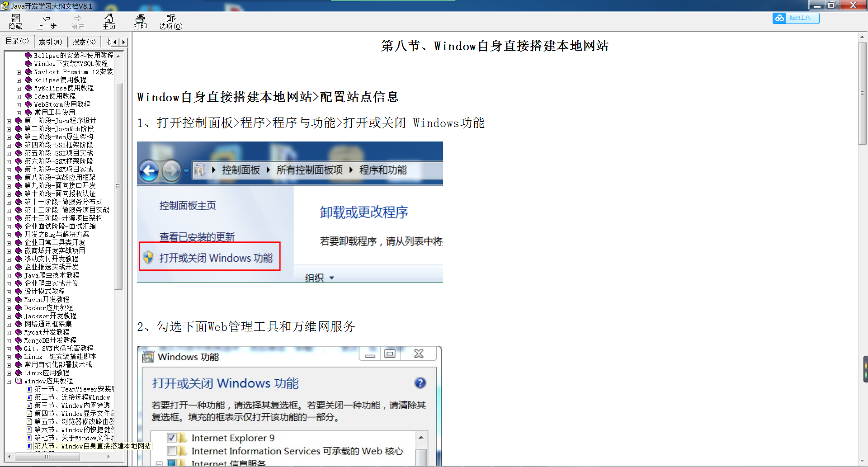Viewport: 868px width, 467px height.
Task: Click the Internet Information Services 可承载的 Web 核心 checkbox
Action: (x=171, y=451)
